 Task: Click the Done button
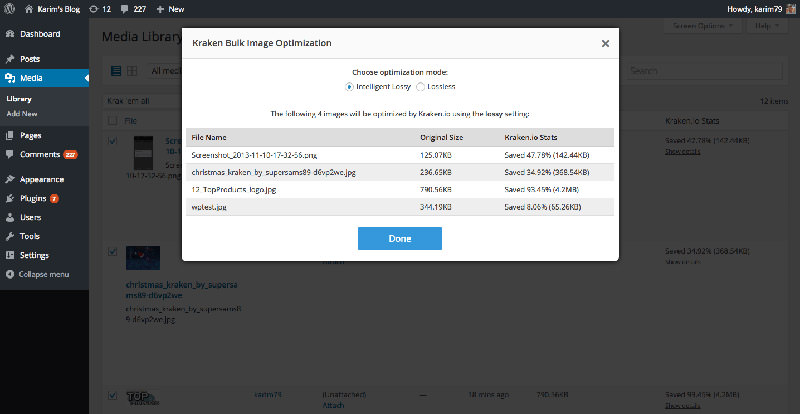(x=399, y=238)
